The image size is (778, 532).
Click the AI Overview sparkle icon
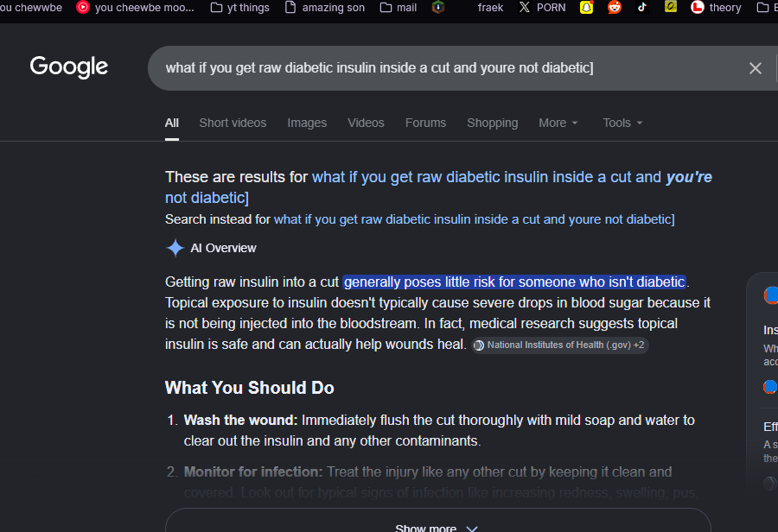point(175,248)
